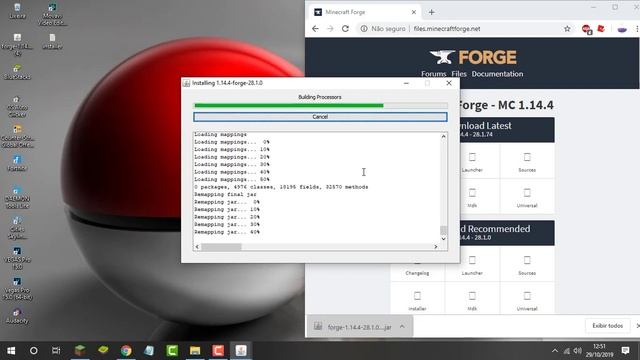Open Fortnite desktop shortcut

click(17, 163)
